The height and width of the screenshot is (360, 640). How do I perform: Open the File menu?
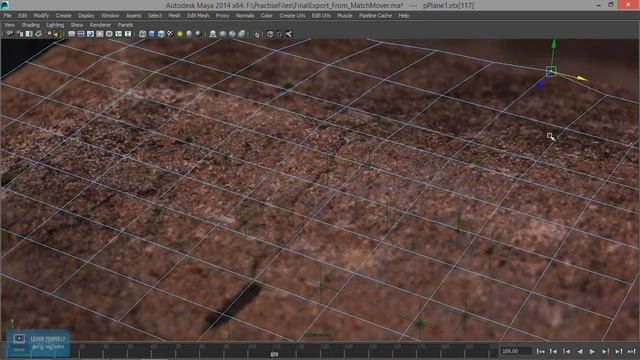pyautogui.click(x=7, y=16)
